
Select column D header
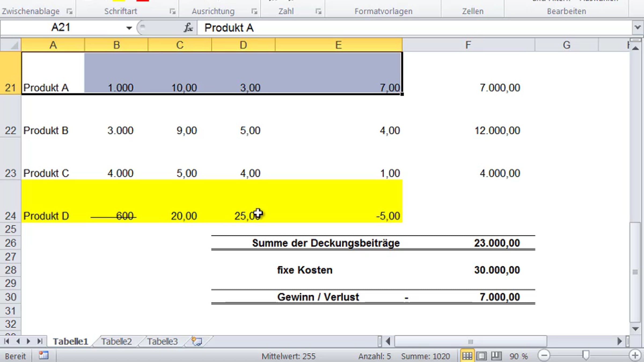click(243, 45)
